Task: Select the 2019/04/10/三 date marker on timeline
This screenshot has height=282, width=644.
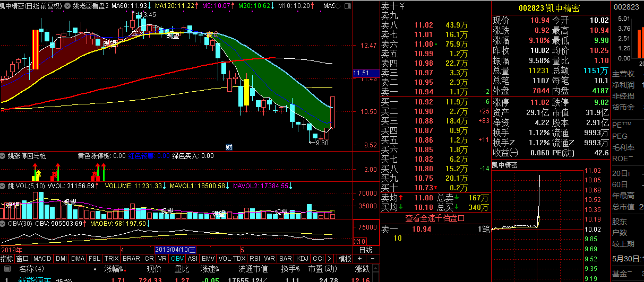Action: (x=176, y=250)
